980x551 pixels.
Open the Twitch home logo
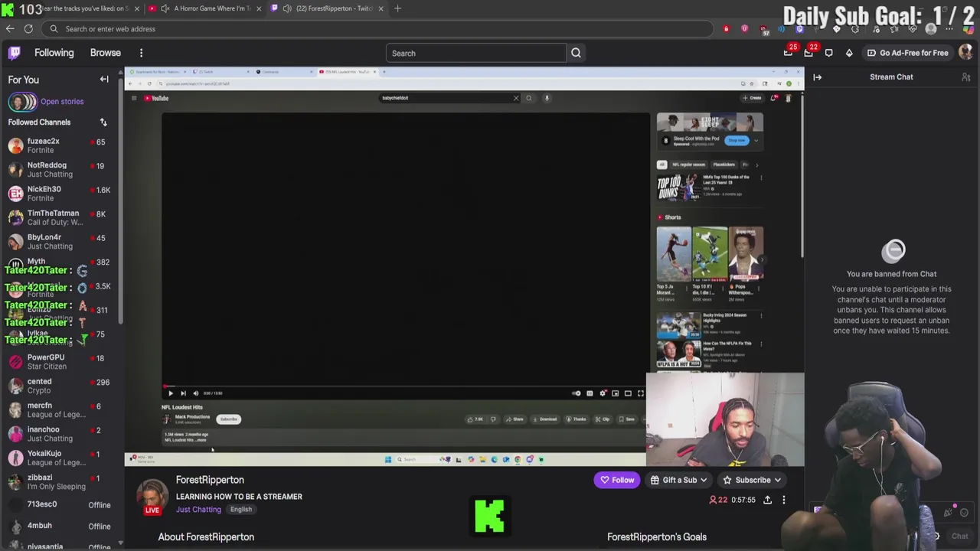[x=15, y=53]
